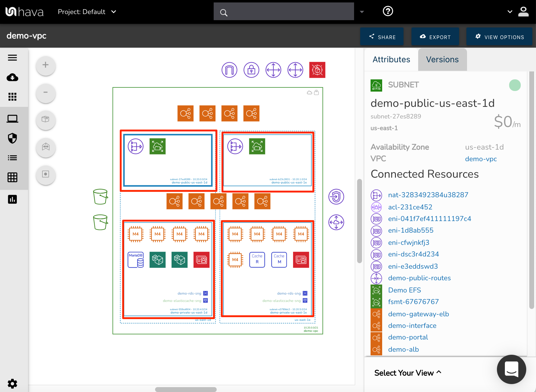The image size is (536, 392).
Task: Switch to the Attributes tab
Action: click(x=391, y=60)
